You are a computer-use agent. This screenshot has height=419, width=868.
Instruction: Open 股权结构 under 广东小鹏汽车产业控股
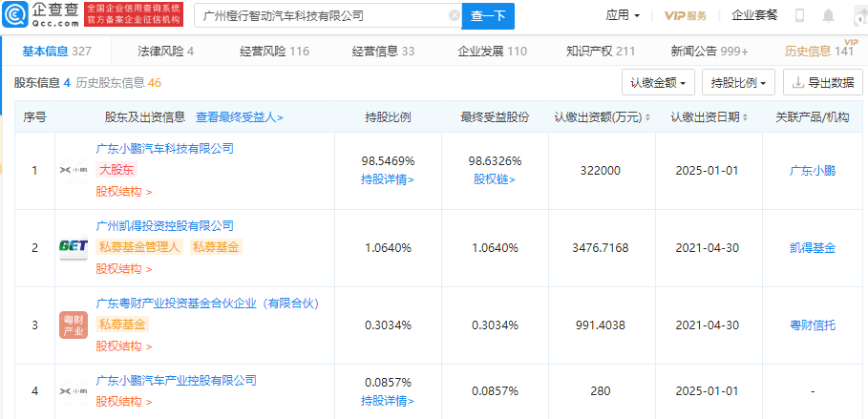[124, 401]
